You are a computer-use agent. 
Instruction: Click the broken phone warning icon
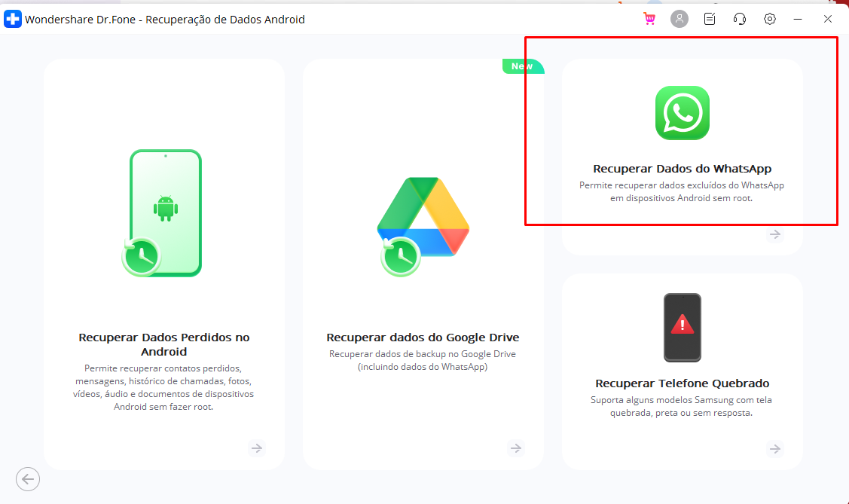[683, 328]
